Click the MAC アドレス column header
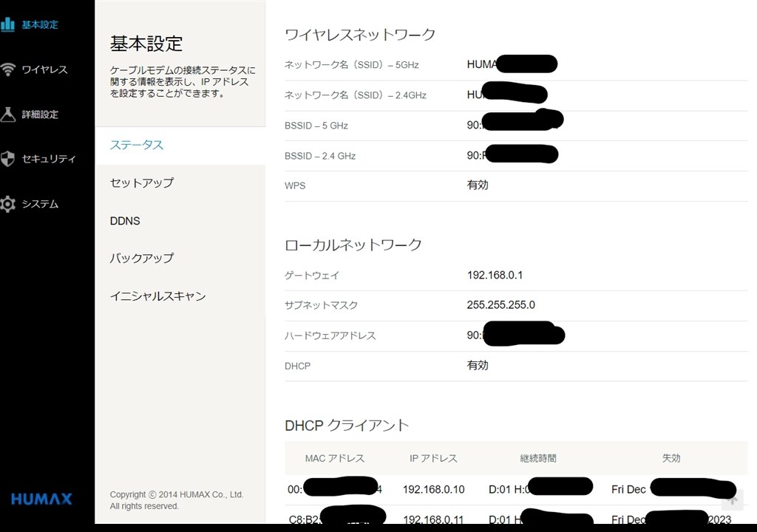757x532 pixels. point(335,458)
